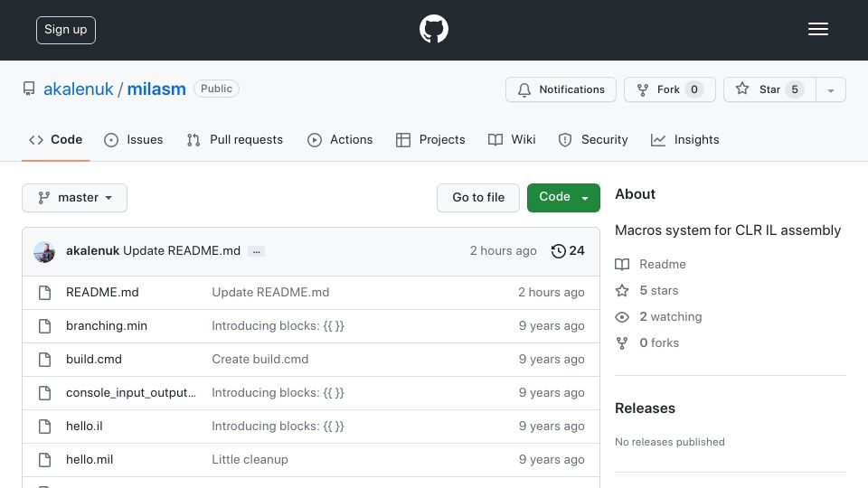868x488 pixels.
Task: Click the 'No releases published' text
Action: pos(670,442)
